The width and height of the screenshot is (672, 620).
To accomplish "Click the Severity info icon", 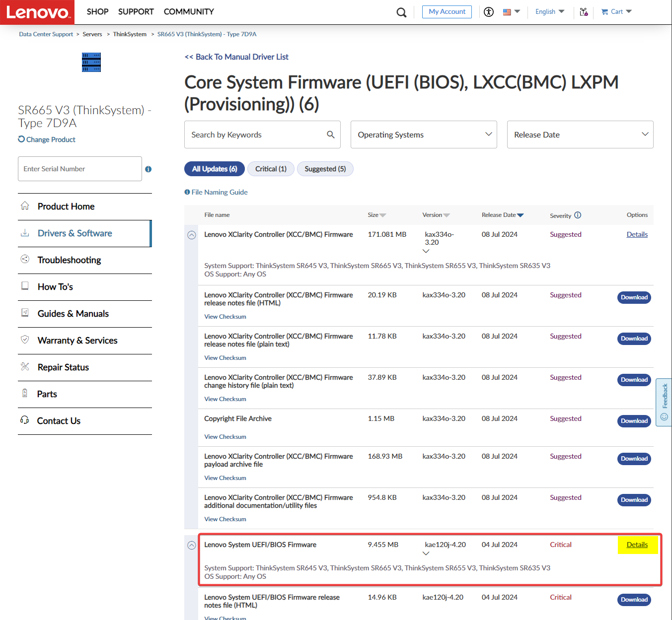I will tap(578, 215).
